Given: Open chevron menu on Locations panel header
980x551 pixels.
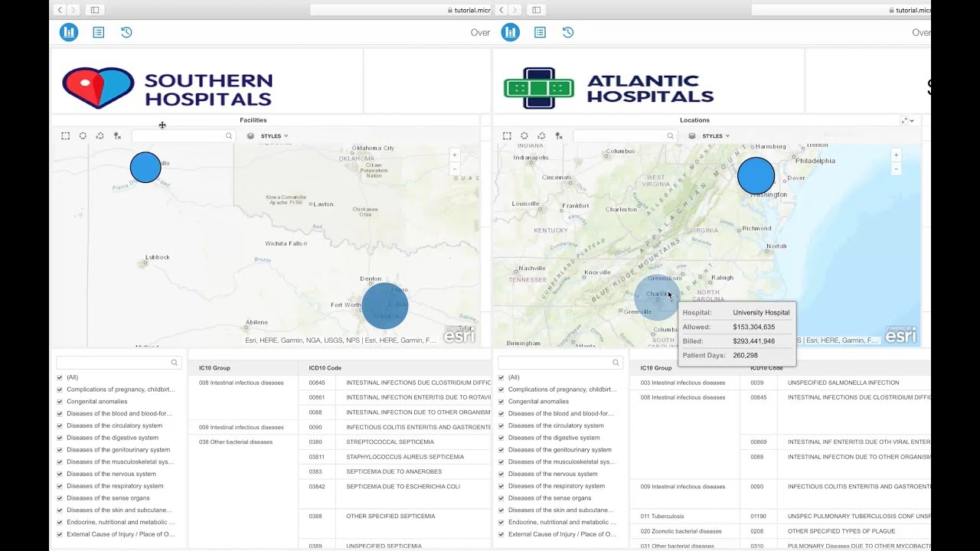Looking at the screenshot, I should click(912, 120).
